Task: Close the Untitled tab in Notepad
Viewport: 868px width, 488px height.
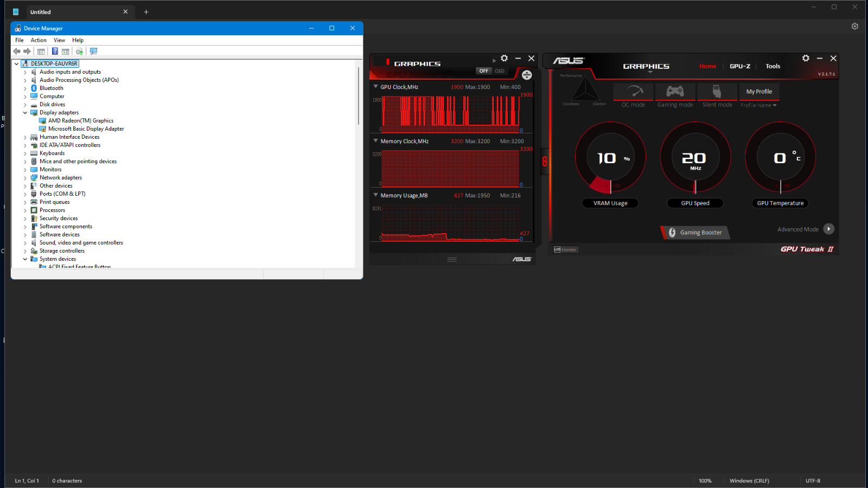Action: tap(125, 12)
